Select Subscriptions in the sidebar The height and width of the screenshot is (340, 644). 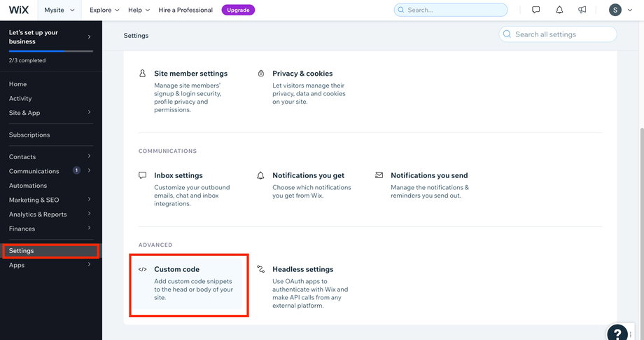point(29,135)
